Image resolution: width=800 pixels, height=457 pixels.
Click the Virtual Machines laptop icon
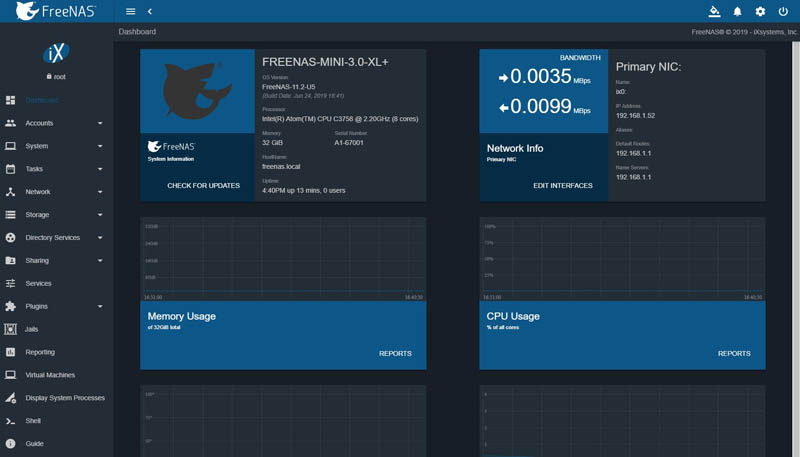pyautogui.click(x=10, y=375)
